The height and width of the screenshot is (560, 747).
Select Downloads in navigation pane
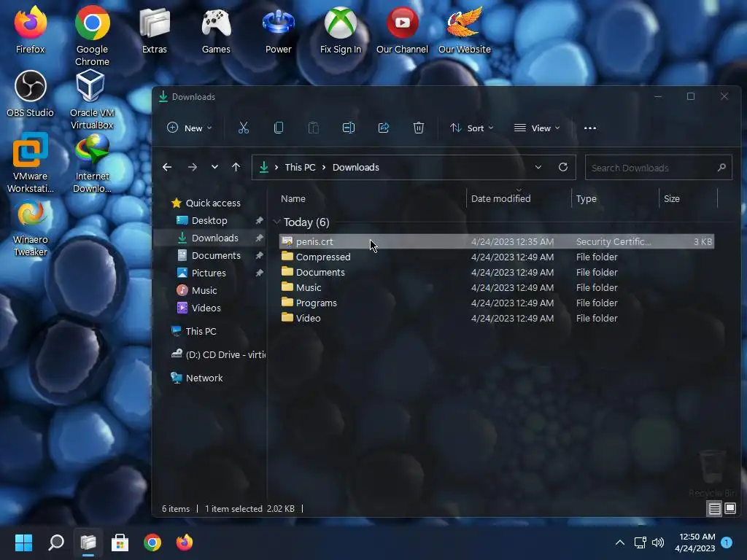tap(215, 238)
